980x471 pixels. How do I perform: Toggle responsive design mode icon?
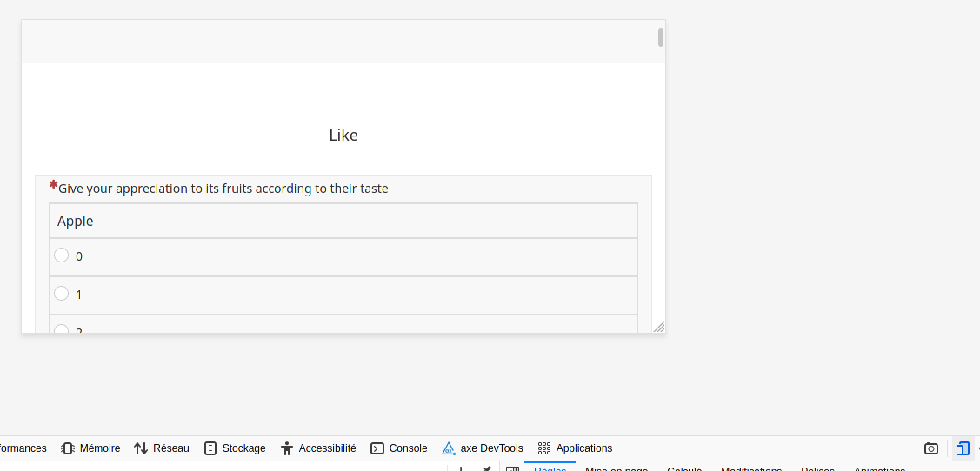pos(963,448)
